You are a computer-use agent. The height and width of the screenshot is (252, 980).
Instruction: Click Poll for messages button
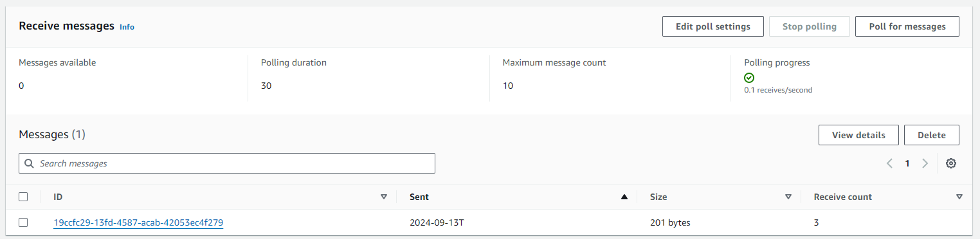907,26
